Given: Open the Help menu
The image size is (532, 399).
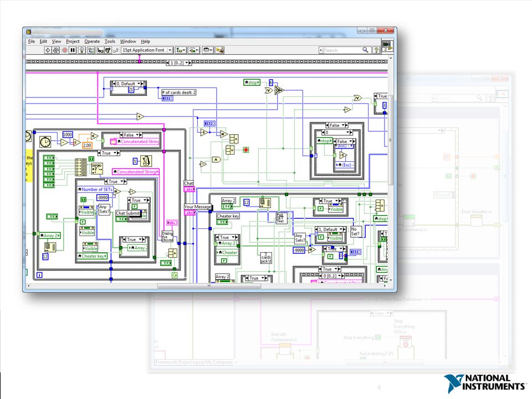Looking at the screenshot, I should [x=145, y=41].
